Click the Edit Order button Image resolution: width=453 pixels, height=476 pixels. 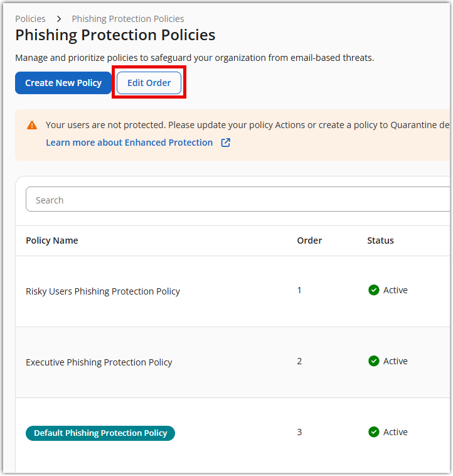pos(149,83)
